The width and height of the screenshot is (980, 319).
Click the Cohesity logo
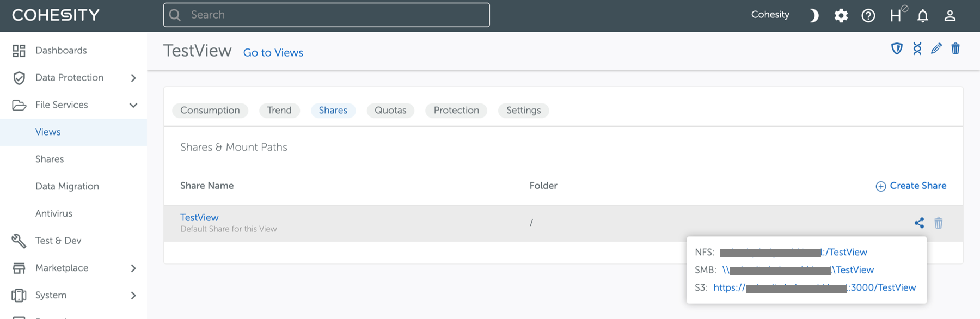point(56,15)
